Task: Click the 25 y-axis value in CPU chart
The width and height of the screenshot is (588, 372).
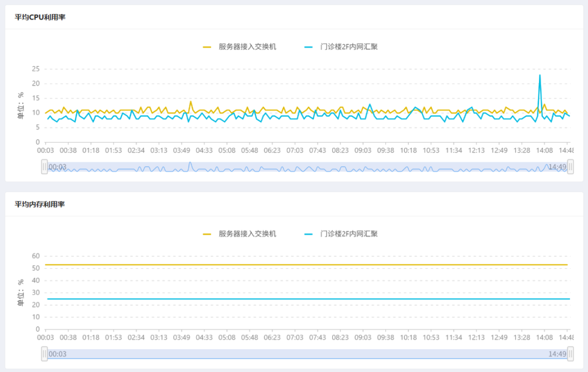Action: pyautogui.click(x=35, y=69)
